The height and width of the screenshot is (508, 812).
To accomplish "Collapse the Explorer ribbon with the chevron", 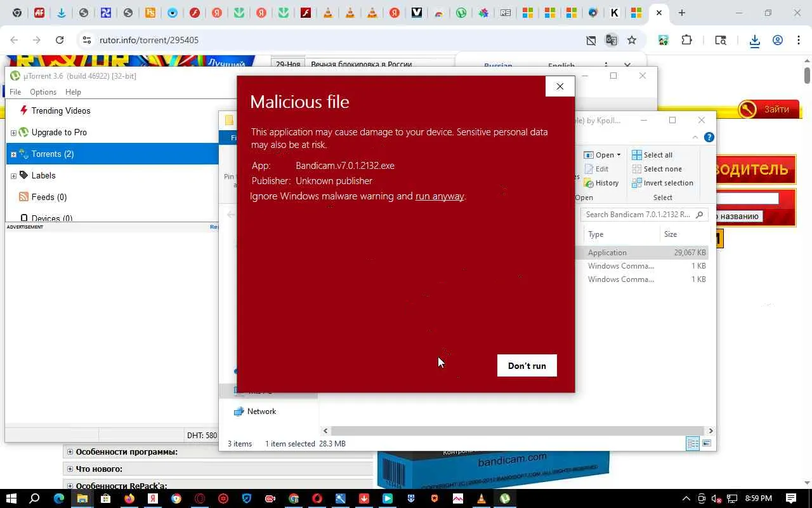I will click(695, 137).
